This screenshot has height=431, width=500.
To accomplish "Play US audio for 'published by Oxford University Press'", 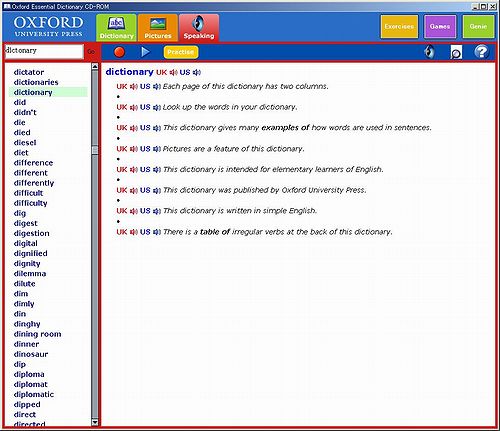I will (157, 190).
